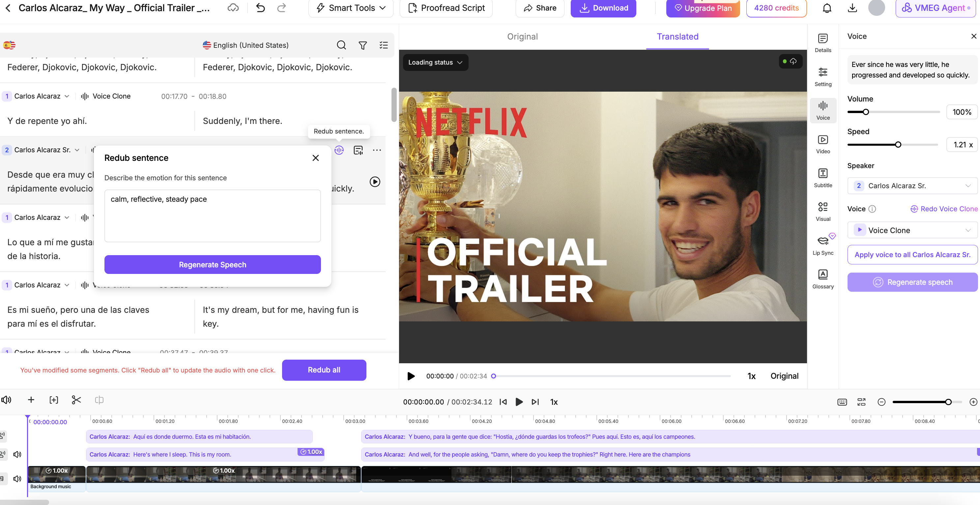Click the plus add segment icon

31,400
